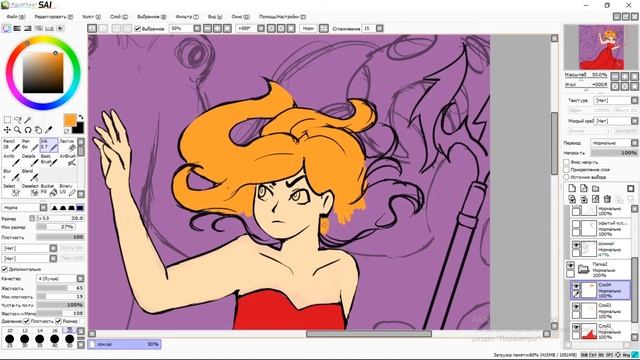Open the Редактировать menu
The height and width of the screenshot is (360, 640).
53,17
